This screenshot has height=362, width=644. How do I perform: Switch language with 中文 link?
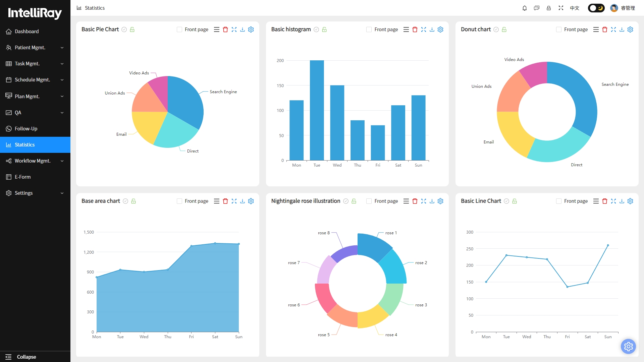[575, 8]
